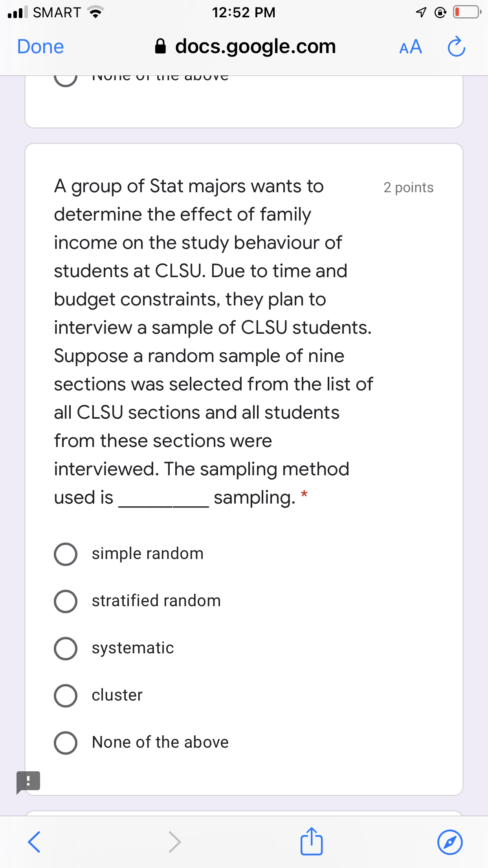
Task: Tap the reload icon to refresh the page
Action: (456, 46)
